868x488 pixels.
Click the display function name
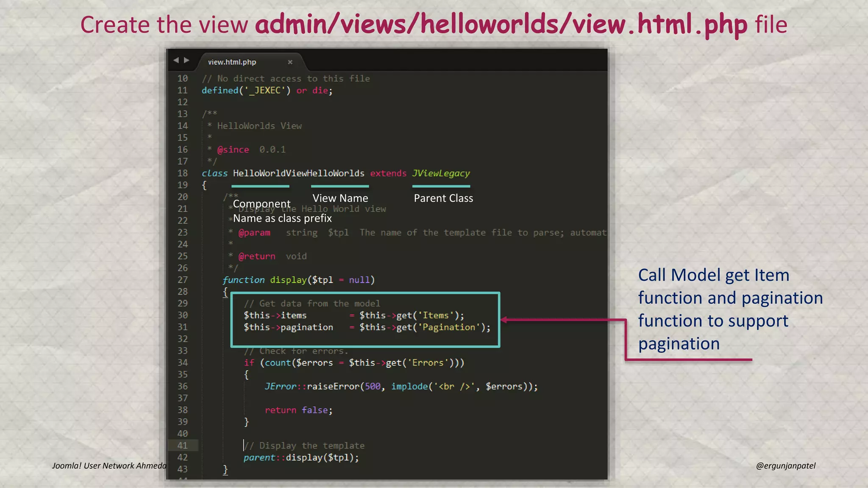tap(288, 280)
